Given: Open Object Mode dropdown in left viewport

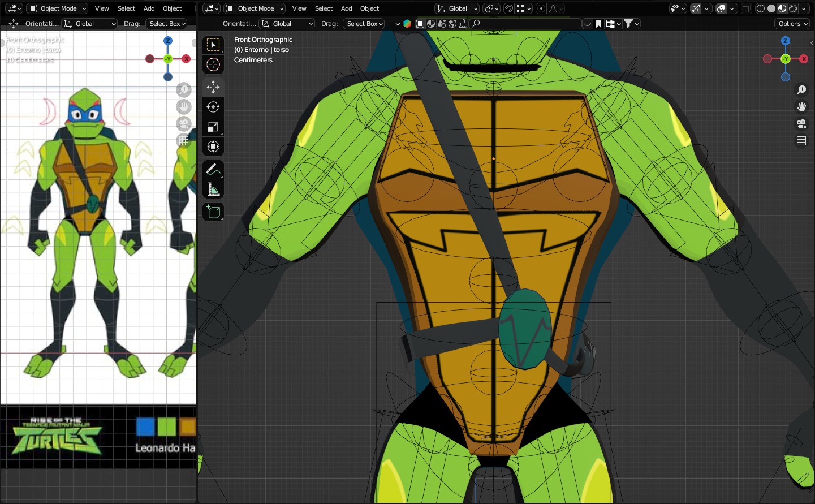Looking at the screenshot, I should pyautogui.click(x=57, y=8).
